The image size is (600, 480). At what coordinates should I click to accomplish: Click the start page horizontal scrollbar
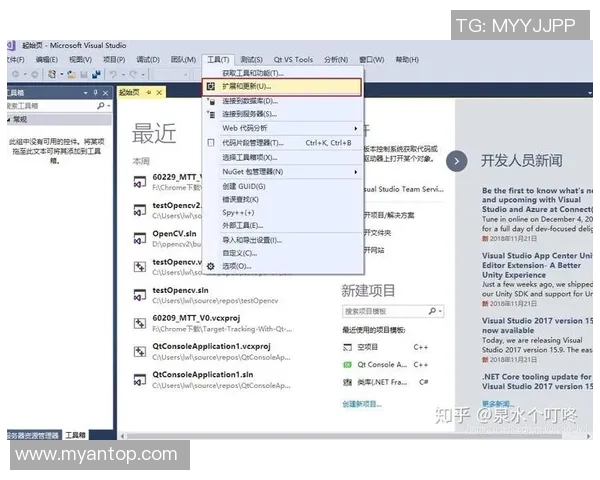click(344, 436)
